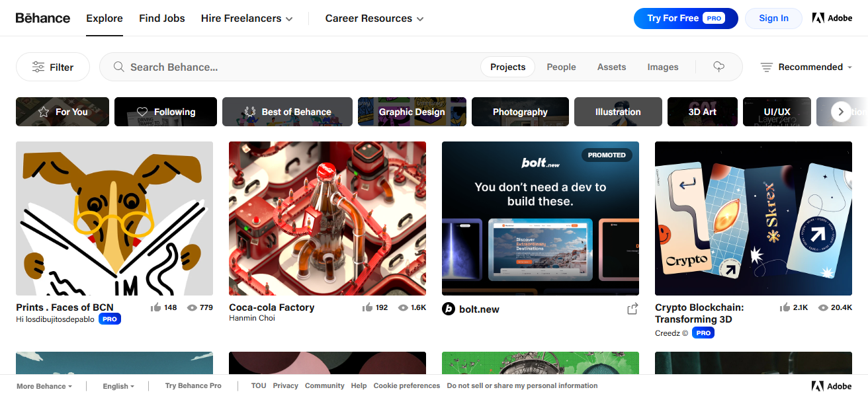
Task: Focus the Search Behance input field
Action: pos(301,67)
